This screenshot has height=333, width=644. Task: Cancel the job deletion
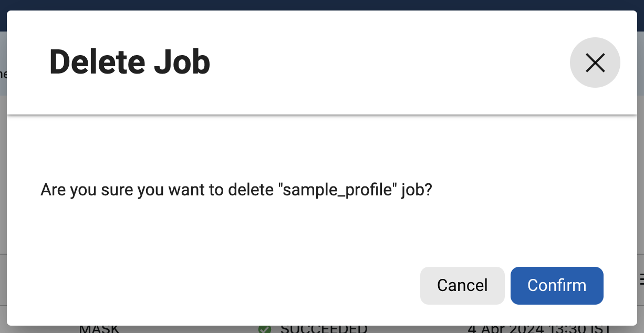[462, 285]
